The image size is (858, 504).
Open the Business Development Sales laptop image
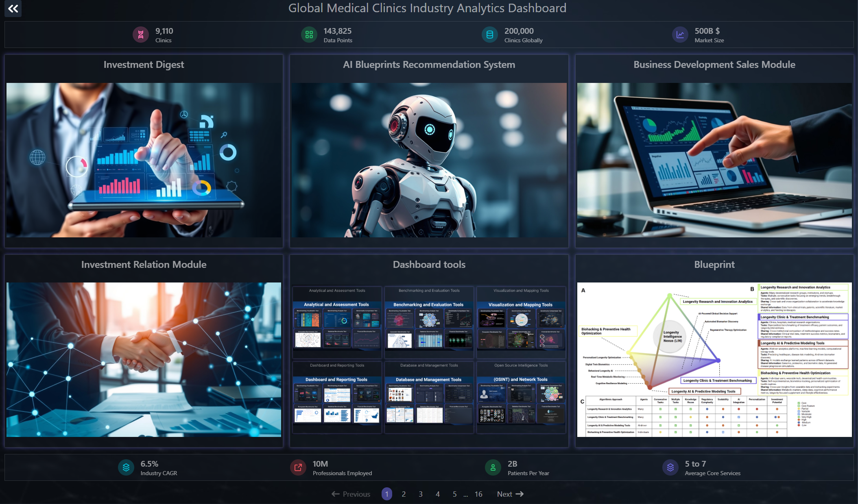[714, 160]
